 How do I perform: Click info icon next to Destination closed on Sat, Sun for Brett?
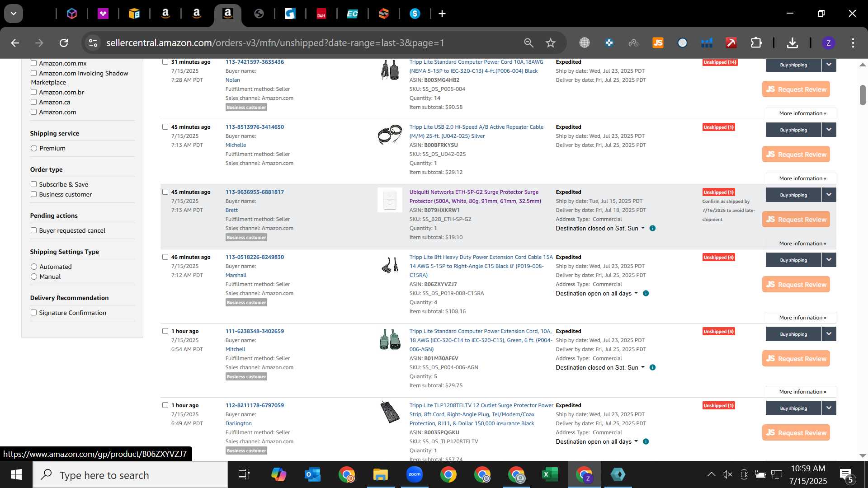click(x=652, y=228)
